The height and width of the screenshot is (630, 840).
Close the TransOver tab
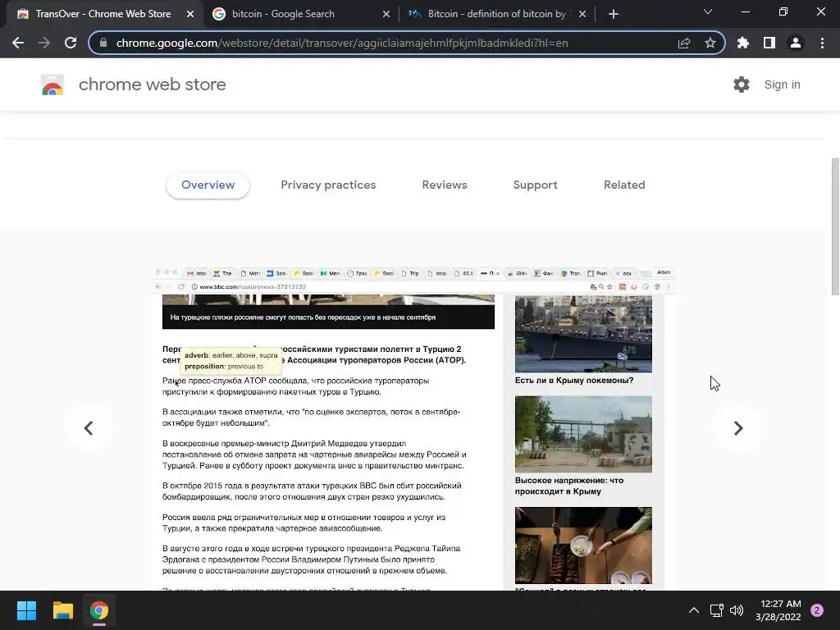point(190,14)
